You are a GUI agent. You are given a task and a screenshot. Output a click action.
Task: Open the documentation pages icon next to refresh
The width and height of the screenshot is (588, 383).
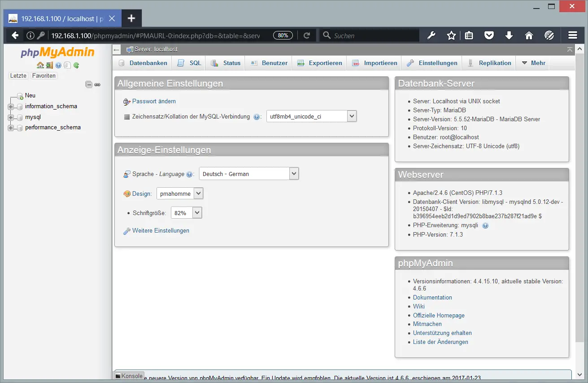[67, 66]
